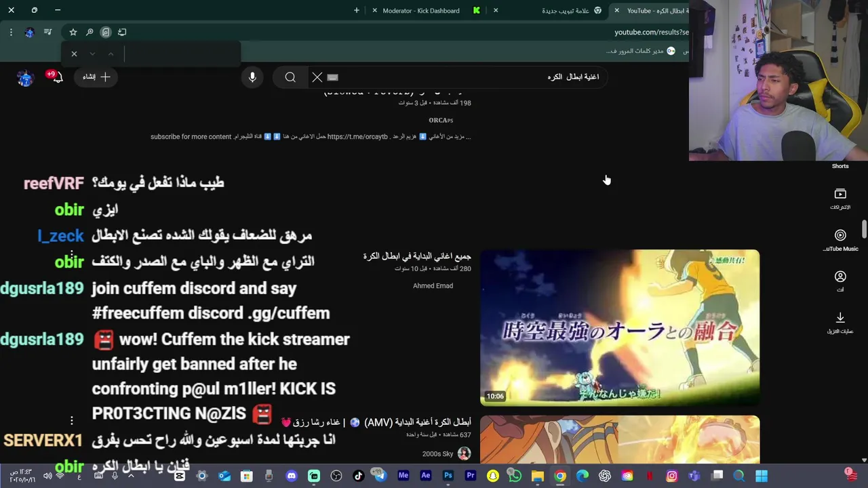Start YouTube voice search with the microphone
Screen dimensions: 868x488
point(252,77)
